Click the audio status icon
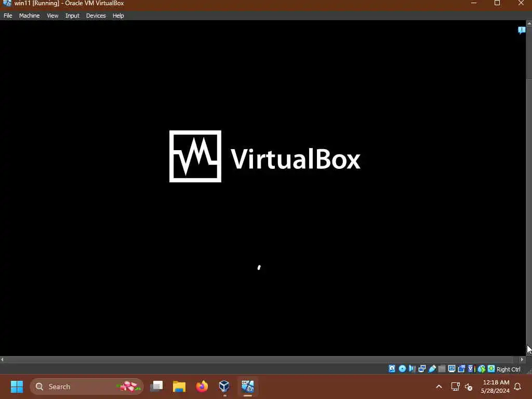 click(412, 369)
